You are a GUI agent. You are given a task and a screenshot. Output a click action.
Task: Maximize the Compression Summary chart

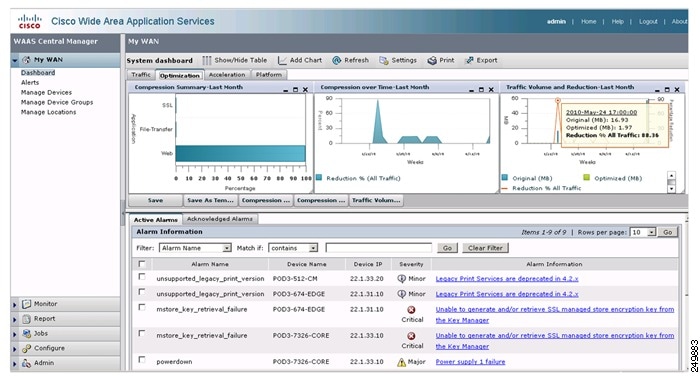coord(295,89)
